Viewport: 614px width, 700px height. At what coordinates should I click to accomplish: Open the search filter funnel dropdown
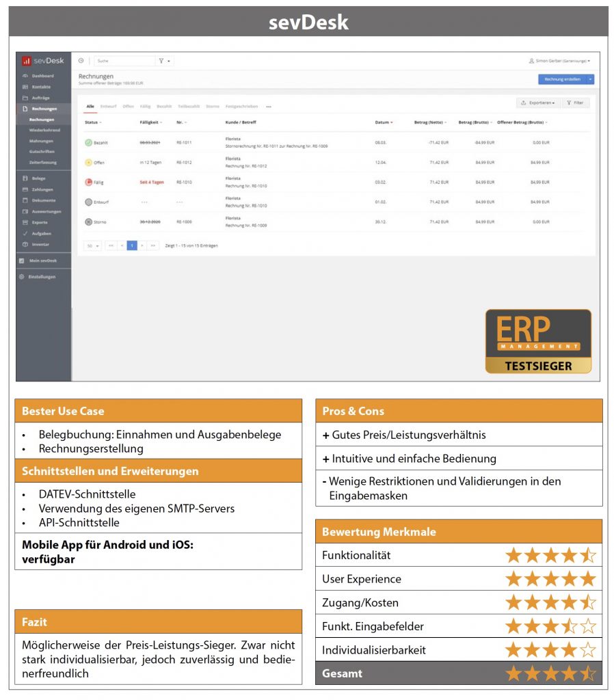pos(164,61)
